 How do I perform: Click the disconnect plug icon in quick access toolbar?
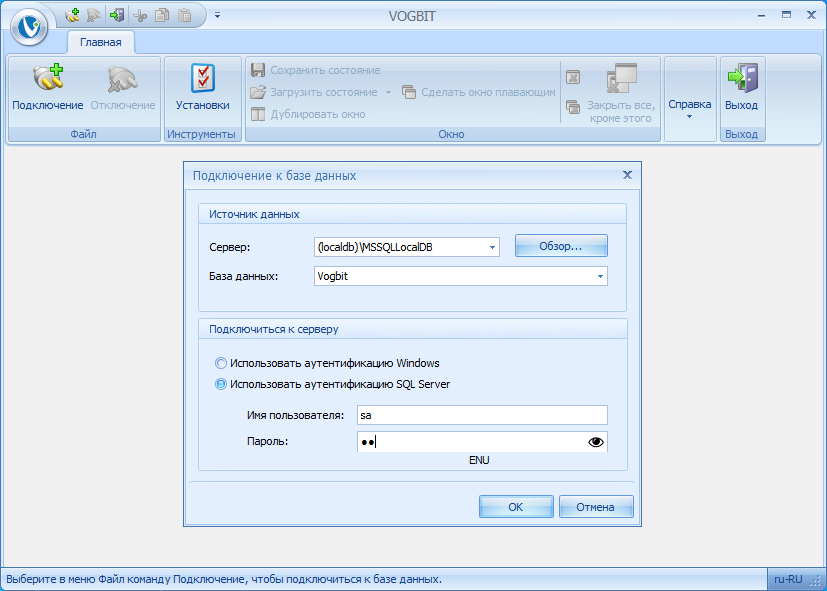94,15
